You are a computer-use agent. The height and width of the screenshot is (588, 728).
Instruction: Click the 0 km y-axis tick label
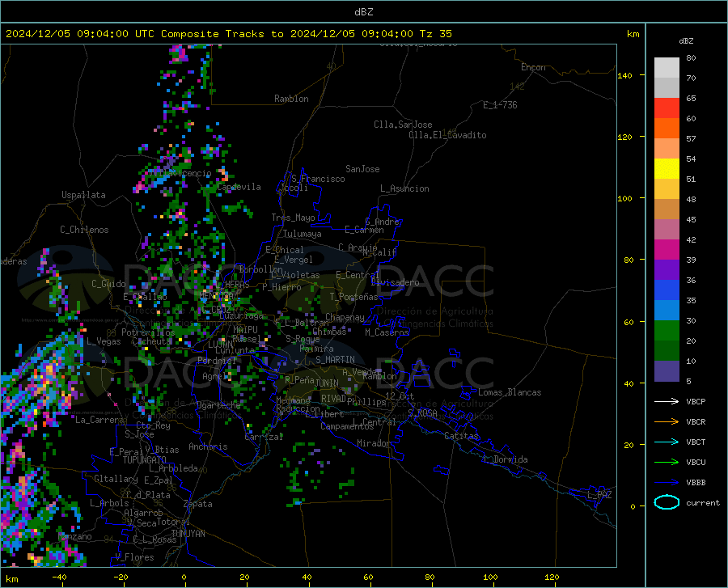pyautogui.click(x=633, y=506)
